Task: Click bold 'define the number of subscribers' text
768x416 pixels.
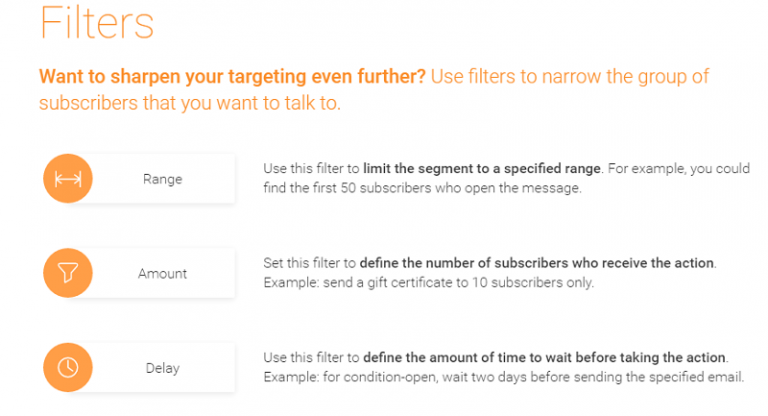Action: (x=464, y=263)
